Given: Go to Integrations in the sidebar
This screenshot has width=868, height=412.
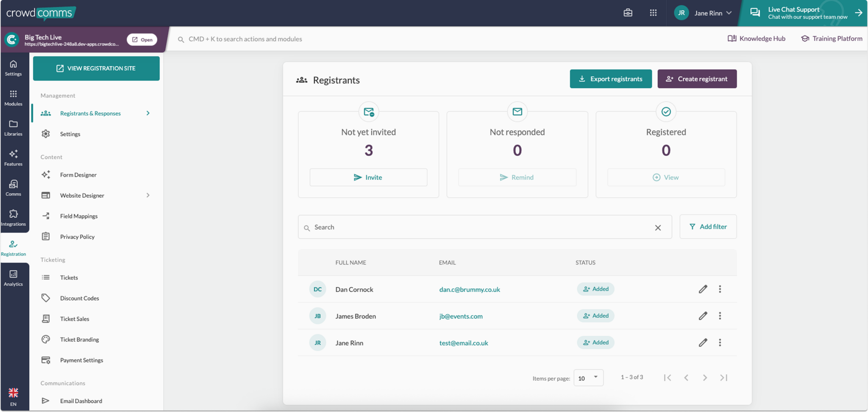Looking at the screenshot, I should (14, 218).
